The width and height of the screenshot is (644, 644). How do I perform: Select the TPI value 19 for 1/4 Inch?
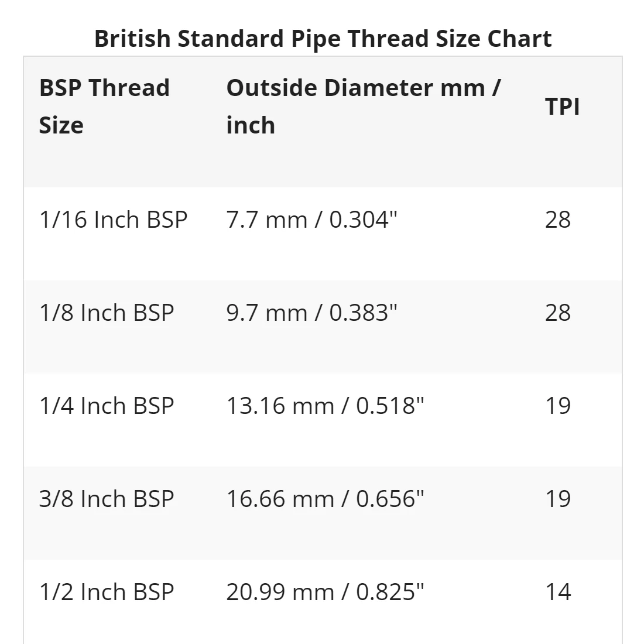pos(558,406)
